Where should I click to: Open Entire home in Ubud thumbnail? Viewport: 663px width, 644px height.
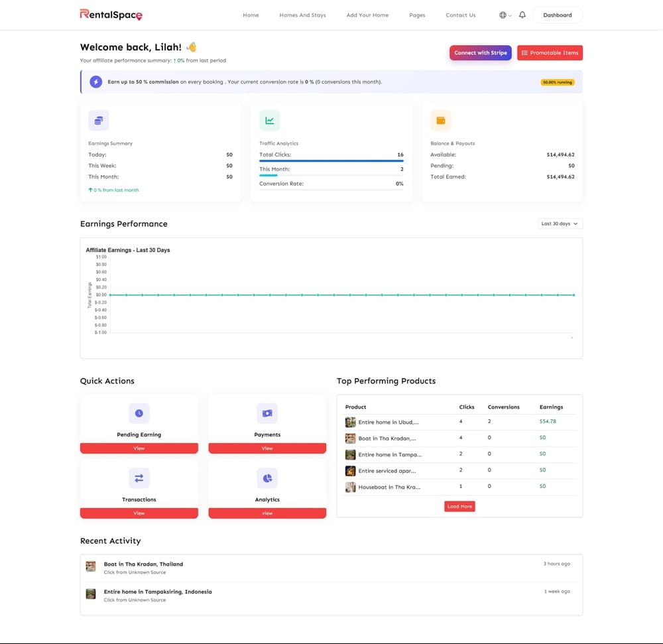click(351, 422)
